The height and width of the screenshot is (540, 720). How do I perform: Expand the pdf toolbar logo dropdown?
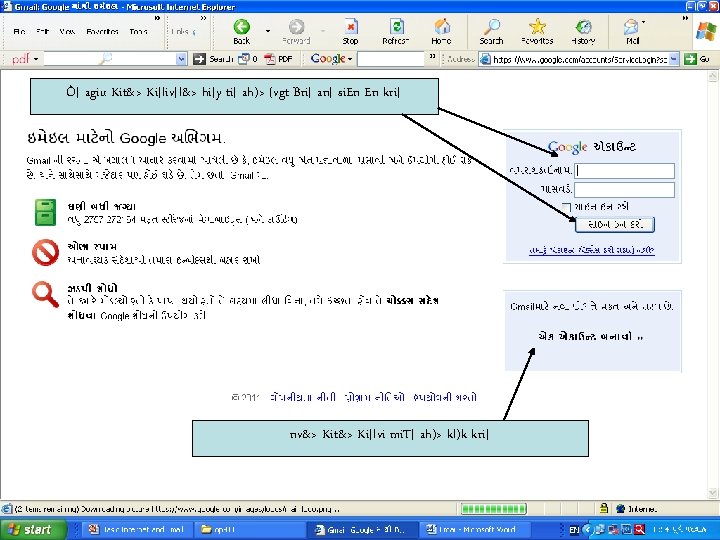click(35, 59)
